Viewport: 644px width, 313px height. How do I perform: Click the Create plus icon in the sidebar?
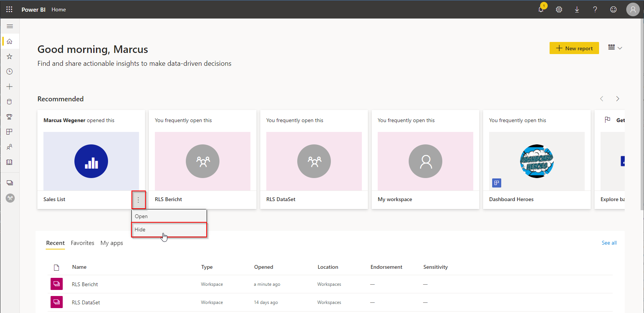pyautogui.click(x=10, y=87)
